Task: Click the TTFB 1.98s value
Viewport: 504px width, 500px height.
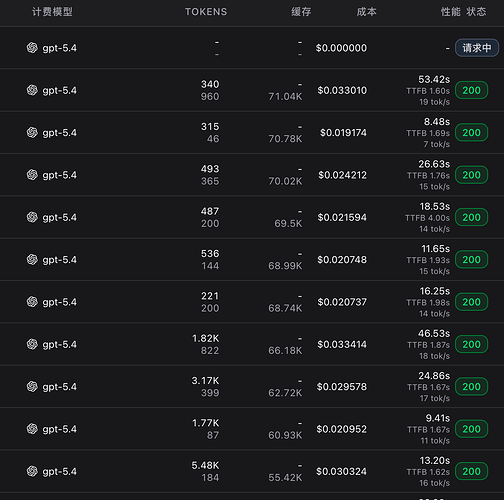Action: [428, 303]
